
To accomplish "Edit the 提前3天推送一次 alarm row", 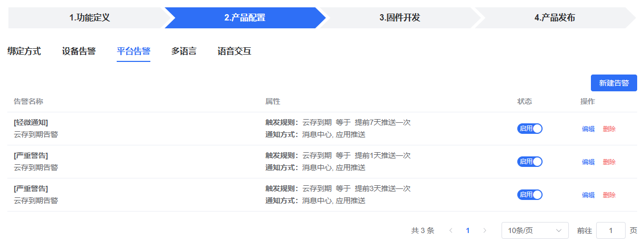I will 588,195.
